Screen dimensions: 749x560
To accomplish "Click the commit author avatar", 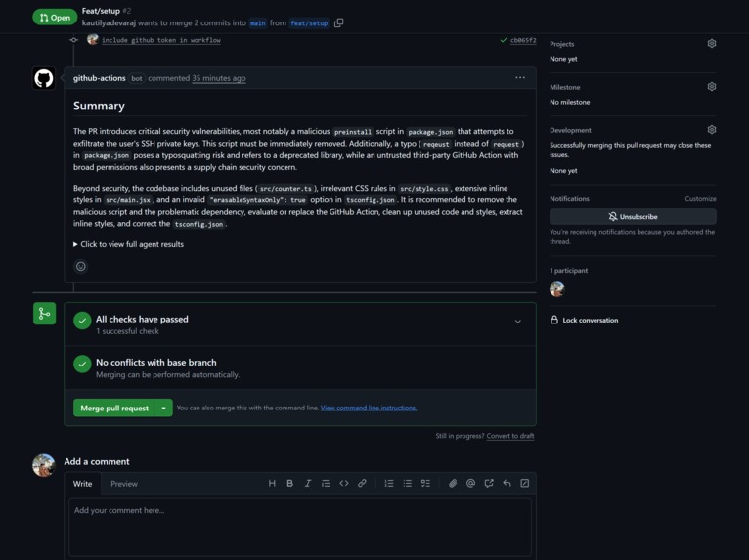I will (x=93, y=40).
